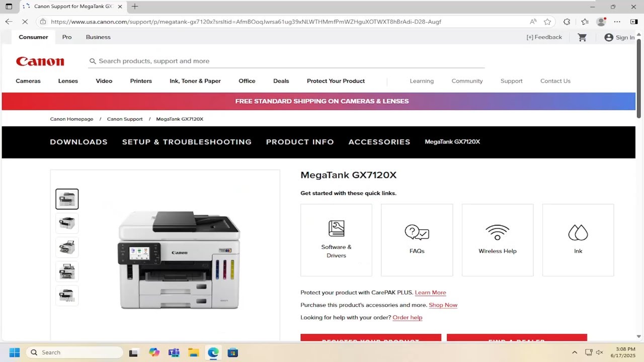Close the Canon Support tab

coord(120,7)
